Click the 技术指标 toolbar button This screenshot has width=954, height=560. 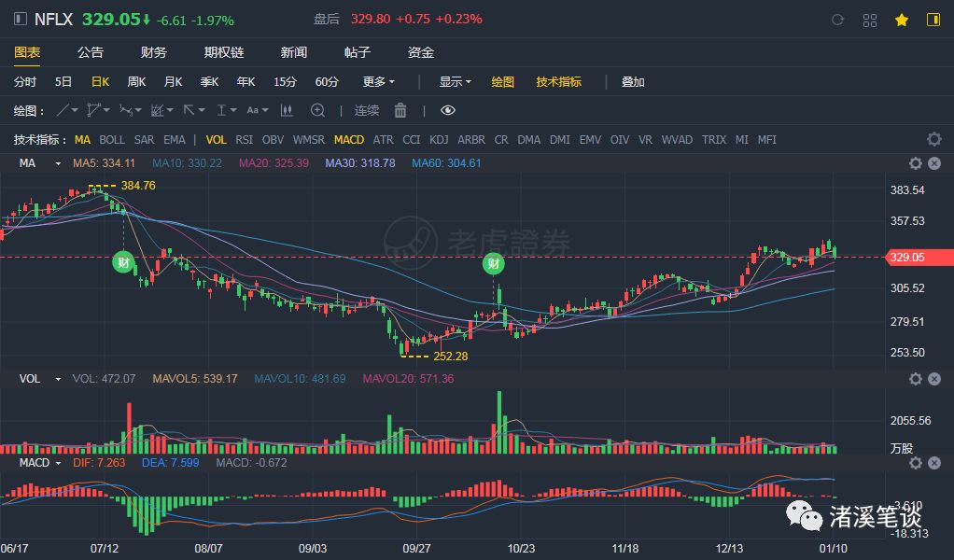point(558,81)
